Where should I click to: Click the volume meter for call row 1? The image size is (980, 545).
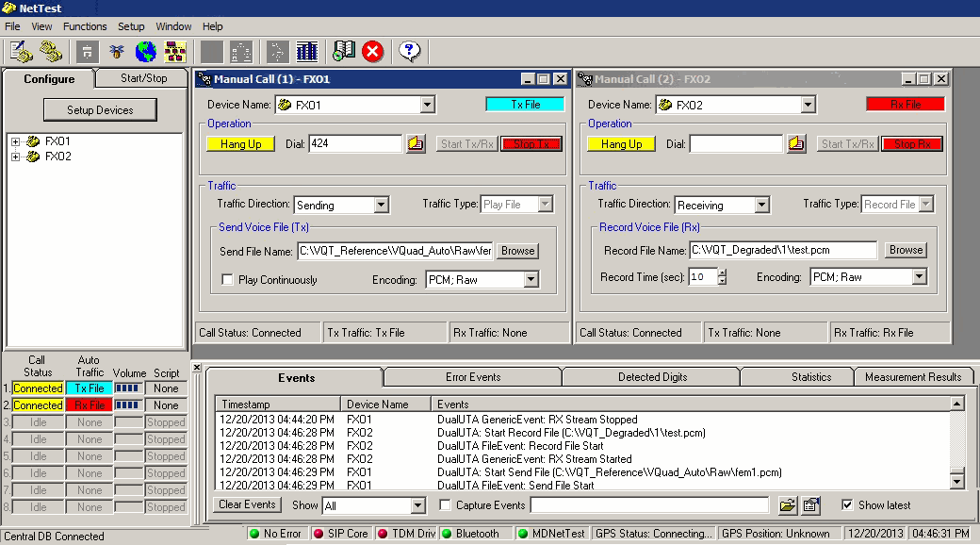(x=128, y=388)
